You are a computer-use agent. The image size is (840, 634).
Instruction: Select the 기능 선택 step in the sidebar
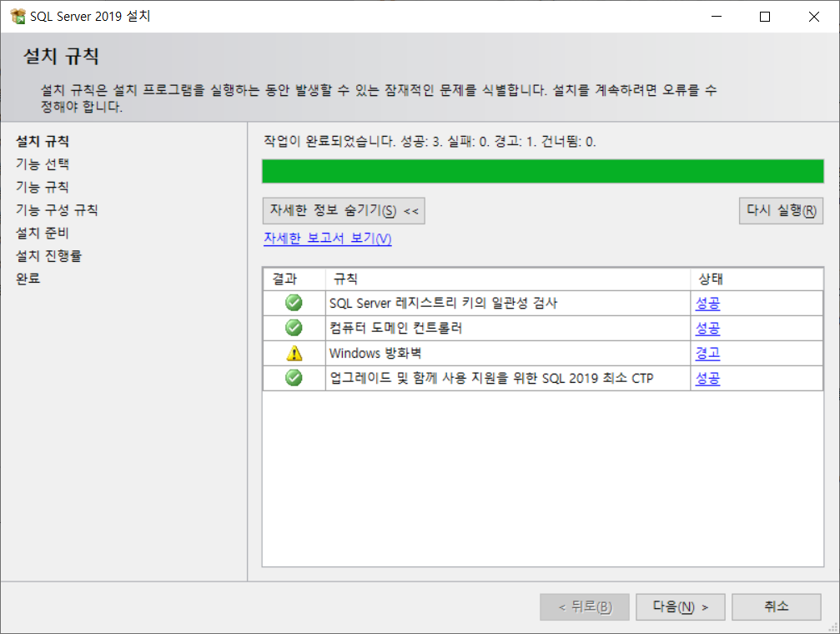click(43, 164)
